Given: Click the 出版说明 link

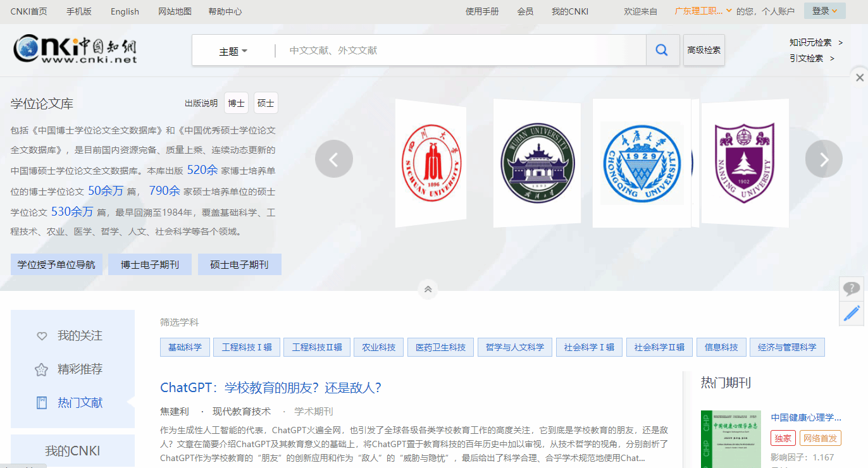Looking at the screenshot, I should tap(201, 103).
